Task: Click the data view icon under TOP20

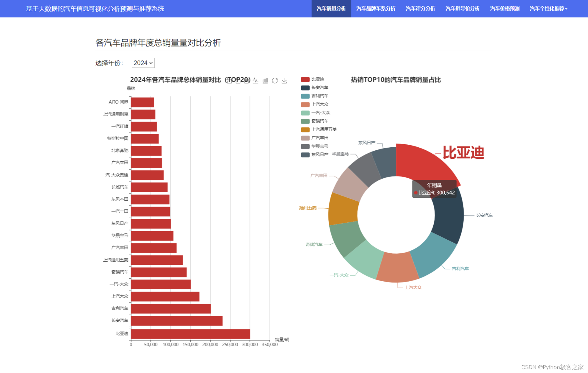Action: pyautogui.click(x=247, y=81)
